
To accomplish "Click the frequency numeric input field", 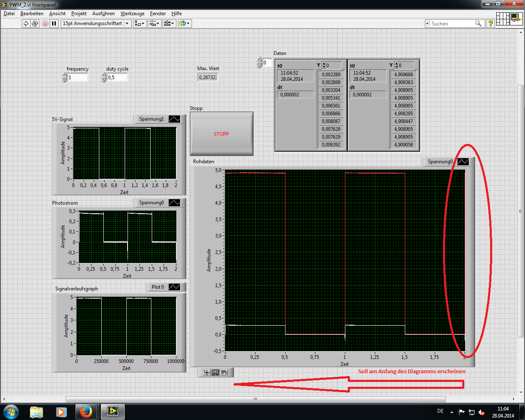I will click(78, 78).
